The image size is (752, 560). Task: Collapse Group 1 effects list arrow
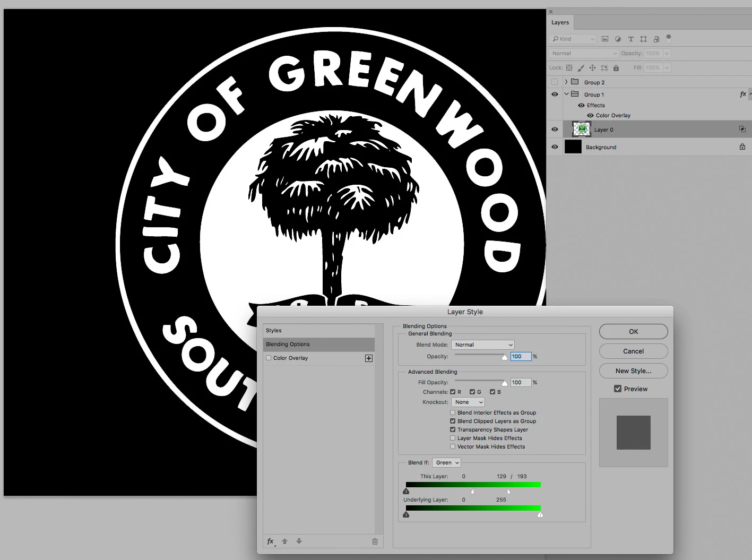[750, 94]
